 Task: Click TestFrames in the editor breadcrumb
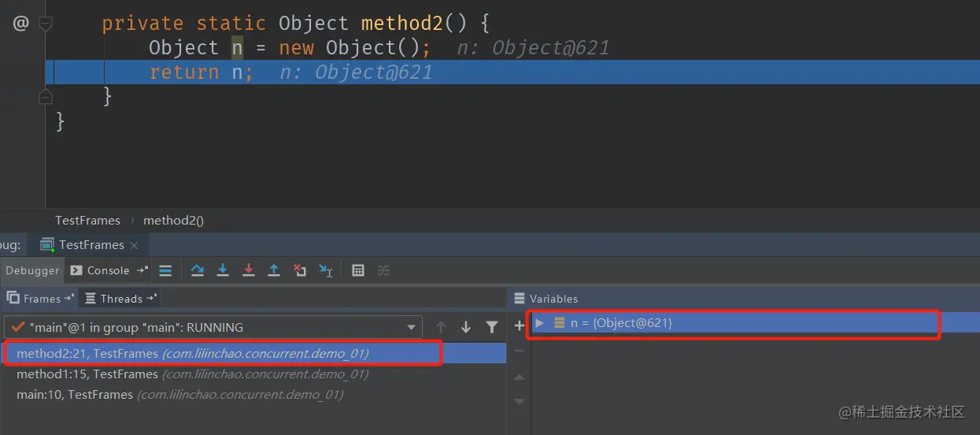87,221
